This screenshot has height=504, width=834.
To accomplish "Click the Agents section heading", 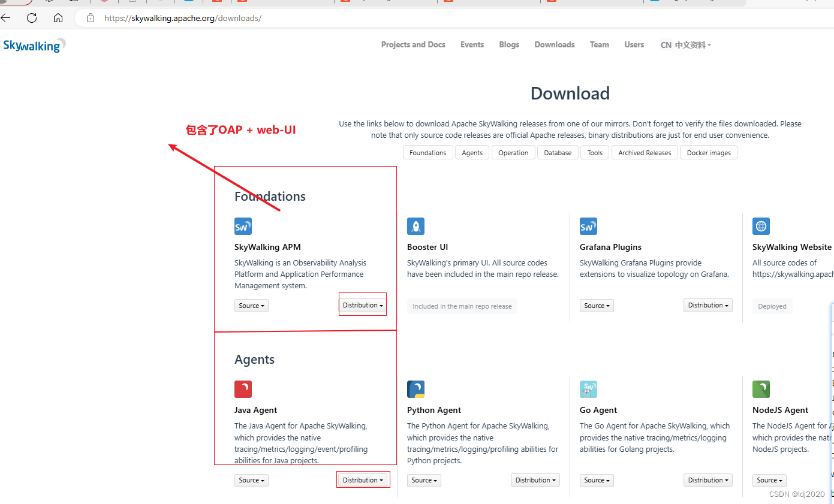I will point(254,360).
